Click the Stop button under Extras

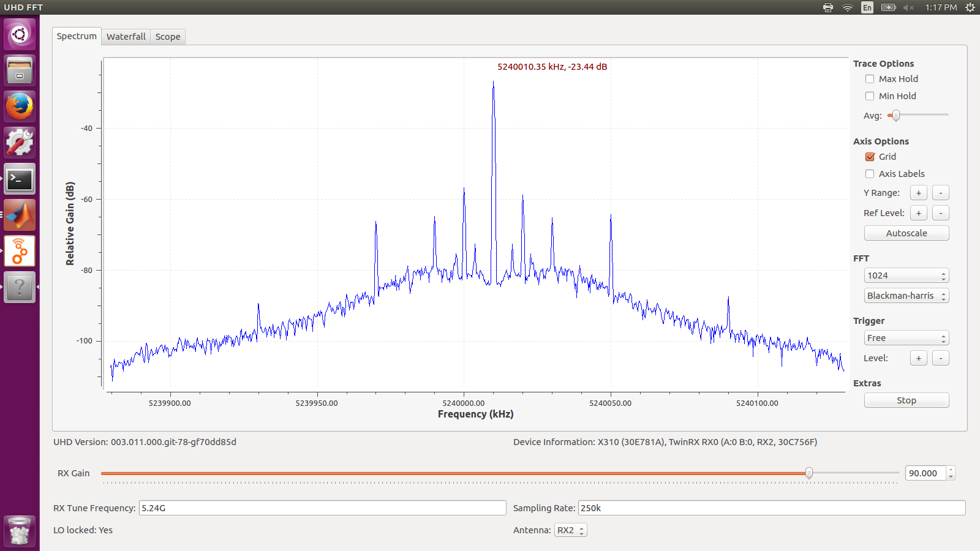[x=907, y=400]
